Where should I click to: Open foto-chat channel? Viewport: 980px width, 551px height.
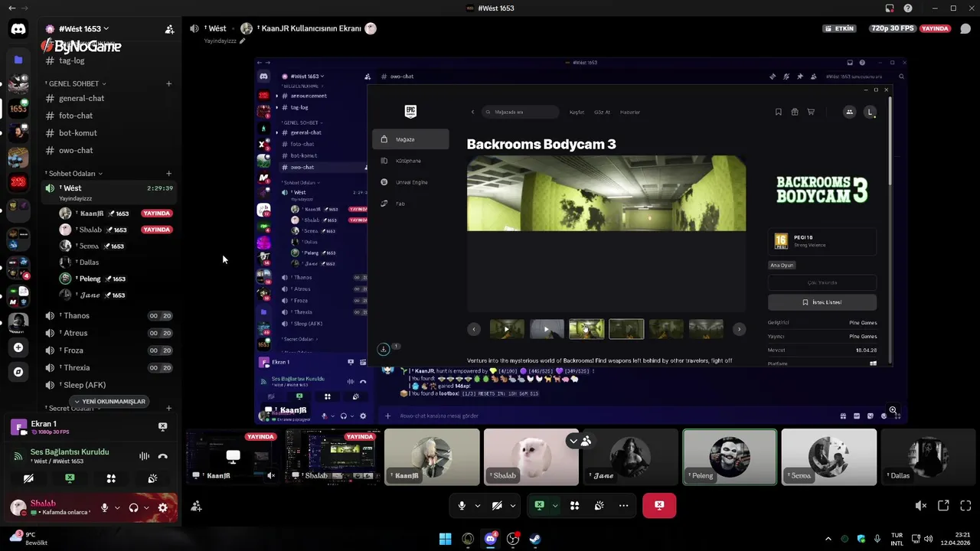tap(109, 116)
